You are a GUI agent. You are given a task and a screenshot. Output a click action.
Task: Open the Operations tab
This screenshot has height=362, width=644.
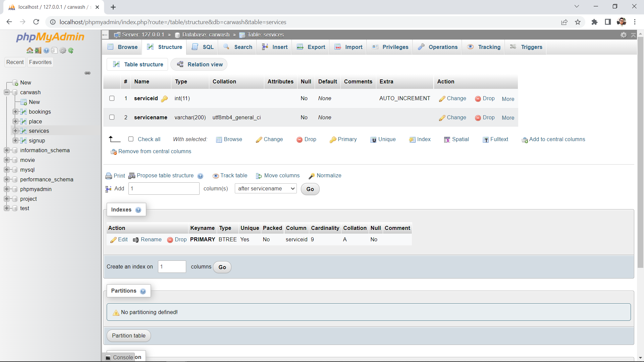click(438, 47)
